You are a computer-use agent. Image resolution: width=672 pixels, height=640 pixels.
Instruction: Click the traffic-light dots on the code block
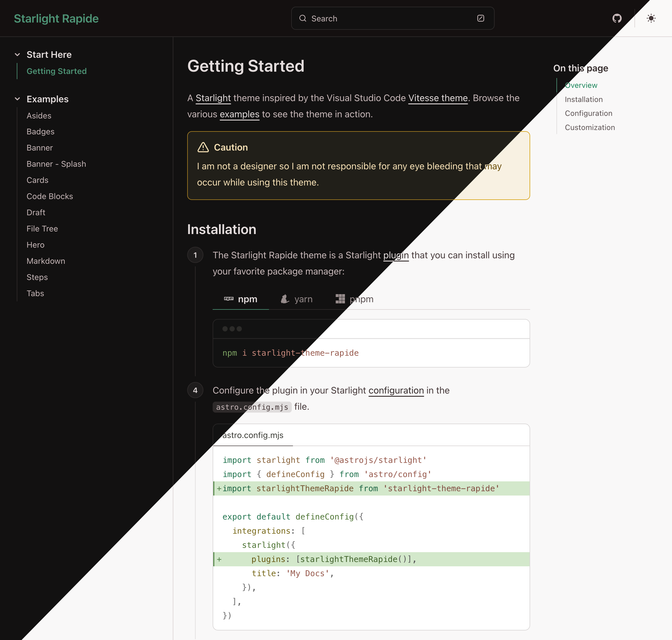click(232, 329)
